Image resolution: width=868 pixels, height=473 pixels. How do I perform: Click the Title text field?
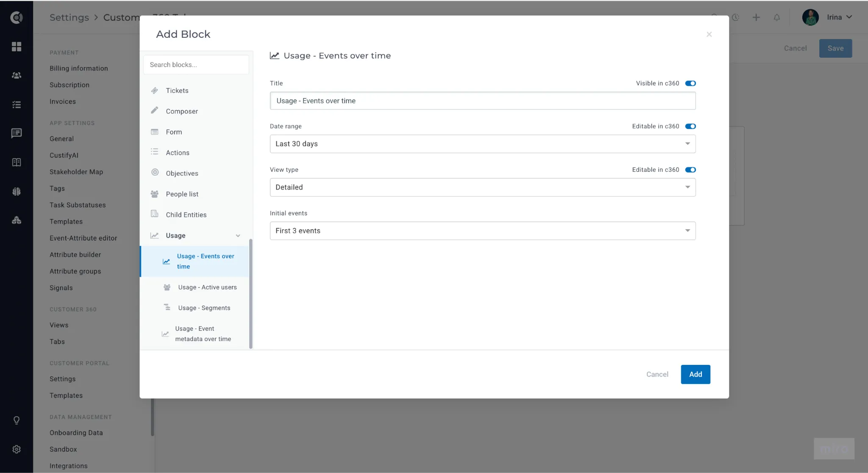pyautogui.click(x=482, y=101)
